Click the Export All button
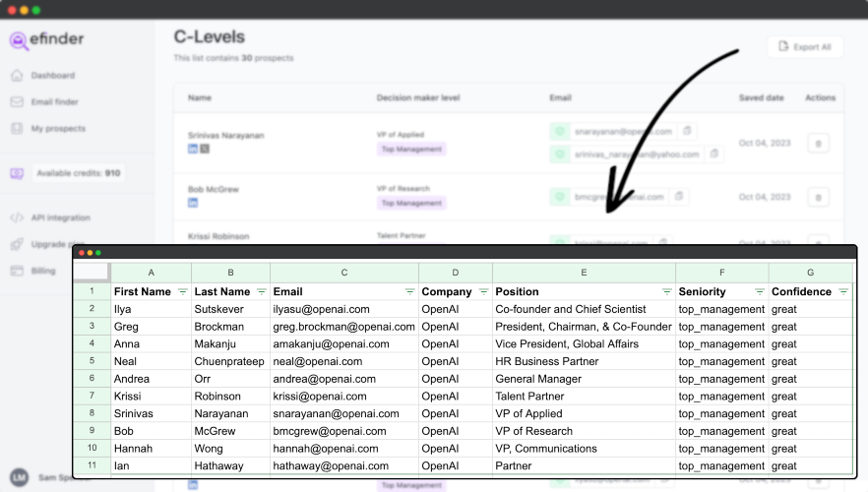The image size is (868, 492). pos(805,47)
